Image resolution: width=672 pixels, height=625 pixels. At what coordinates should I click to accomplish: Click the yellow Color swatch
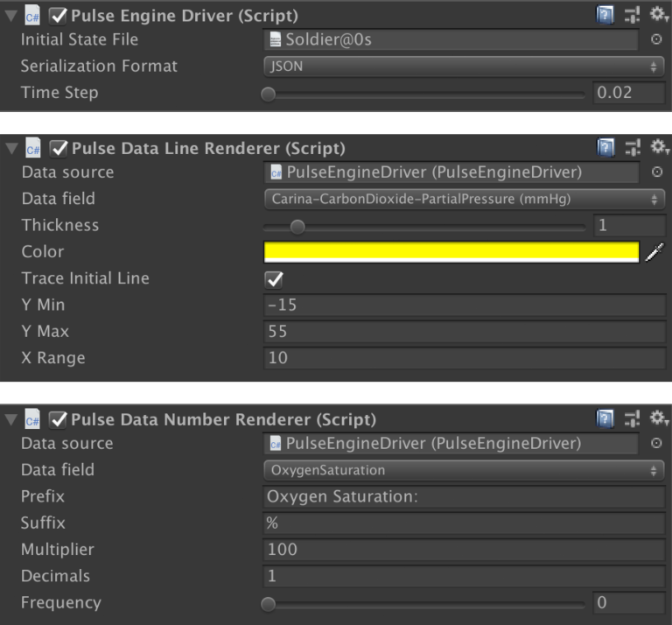451,252
